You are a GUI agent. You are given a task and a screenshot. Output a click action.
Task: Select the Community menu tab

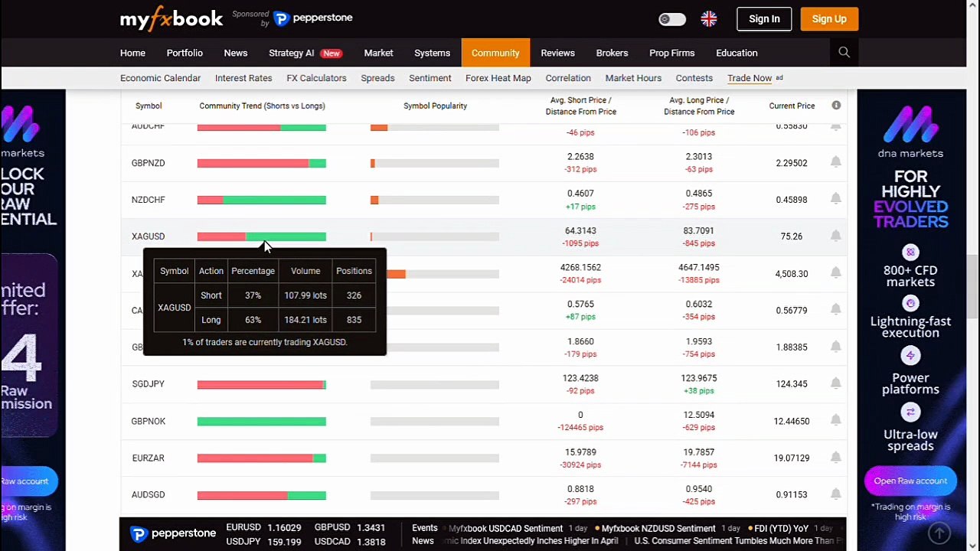[x=495, y=53]
